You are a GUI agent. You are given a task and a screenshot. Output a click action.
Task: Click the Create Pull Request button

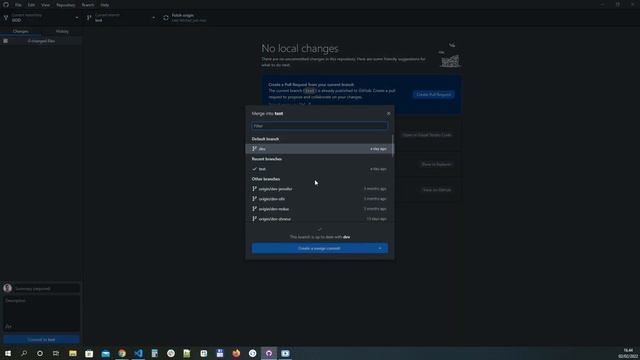433,94
